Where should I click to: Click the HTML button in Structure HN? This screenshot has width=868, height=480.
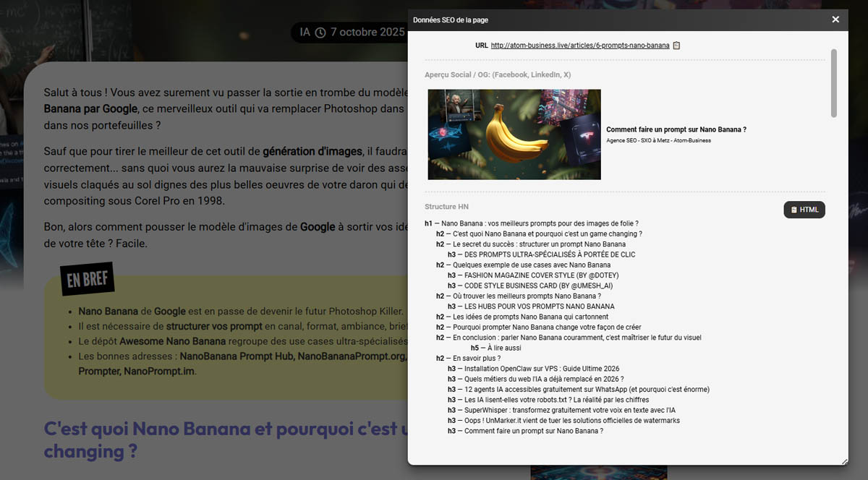tap(804, 210)
